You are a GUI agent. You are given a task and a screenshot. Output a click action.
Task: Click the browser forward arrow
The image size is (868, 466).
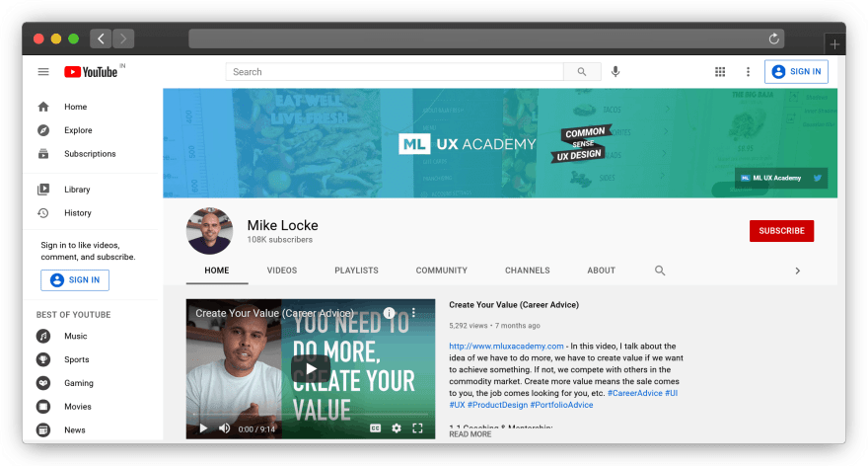pyautogui.click(x=123, y=39)
